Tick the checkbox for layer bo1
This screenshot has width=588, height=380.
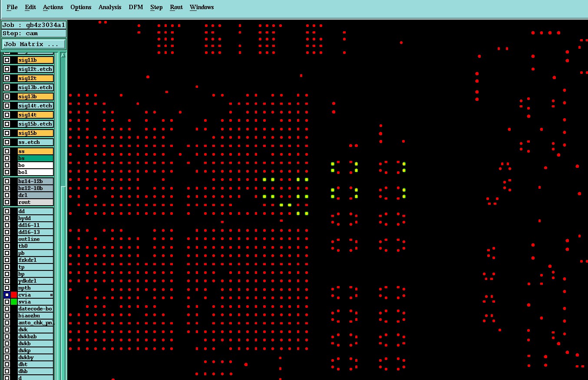7,172
